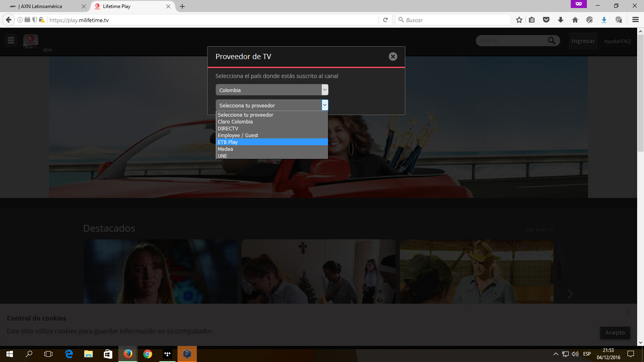Choose DIRECTV from provider list

tap(272, 129)
